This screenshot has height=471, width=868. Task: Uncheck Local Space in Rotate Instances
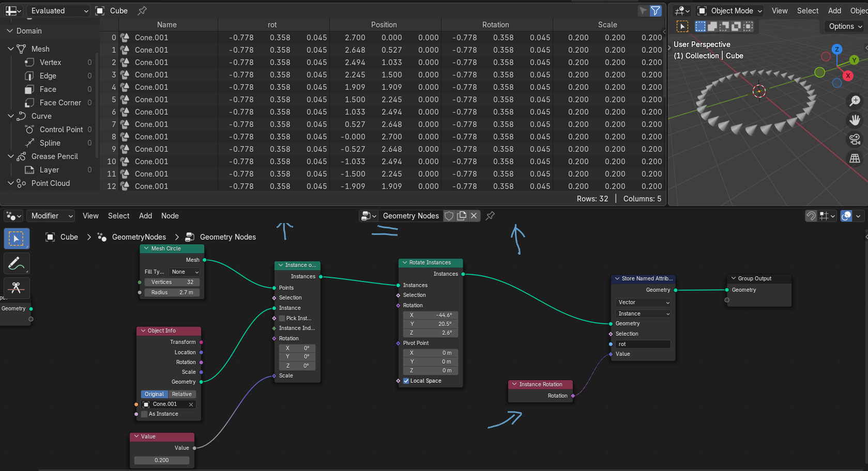(406, 381)
